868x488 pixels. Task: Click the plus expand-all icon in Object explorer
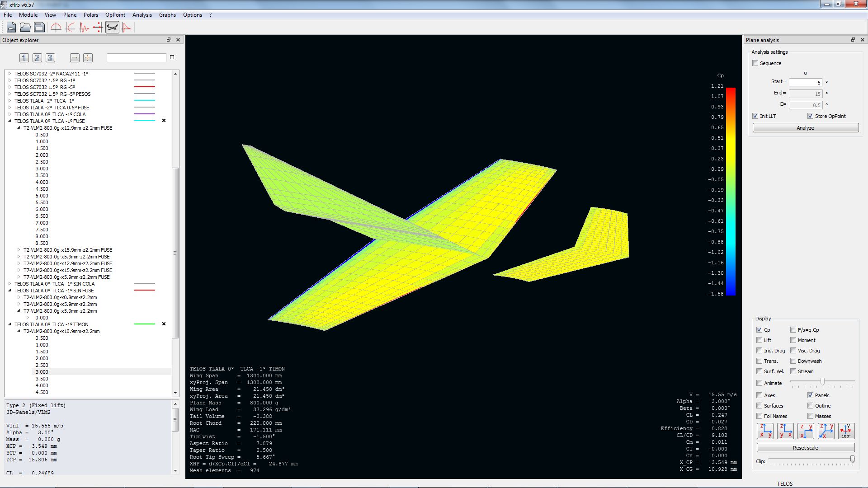pos(88,58)
